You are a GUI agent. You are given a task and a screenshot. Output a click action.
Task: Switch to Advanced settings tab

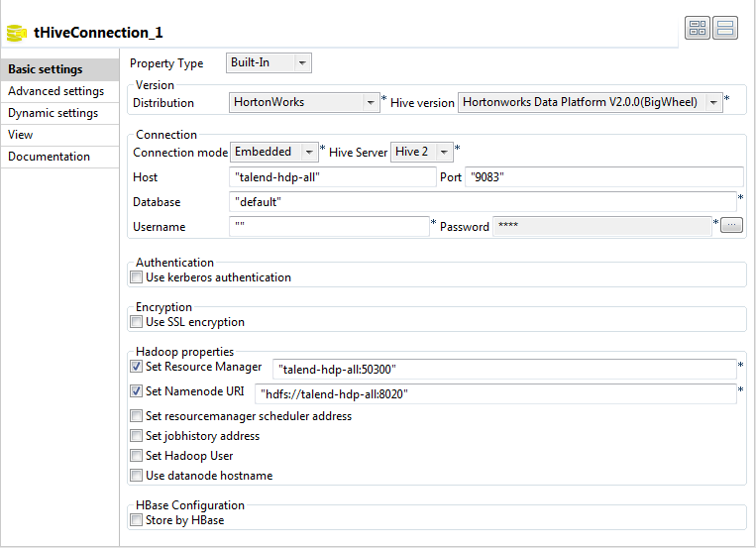click(x=55, y=91)
